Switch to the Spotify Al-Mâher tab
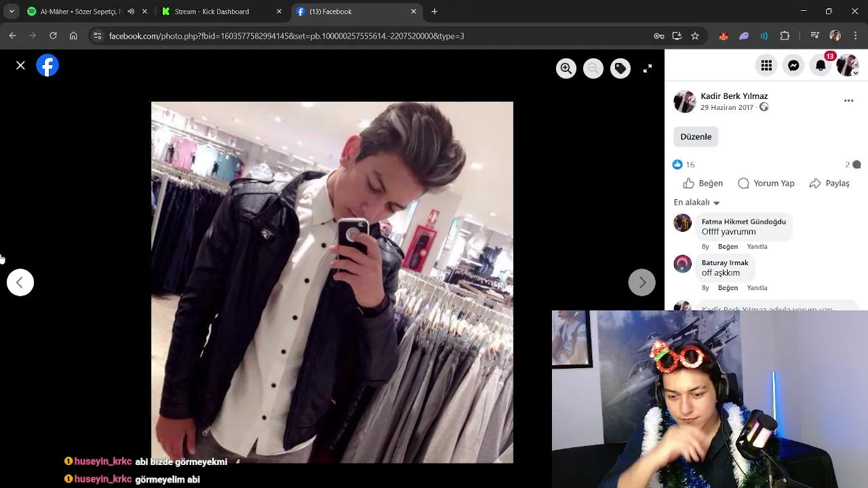Image resolution: width=868 pixels, height=488 pixels. (80, 12)
